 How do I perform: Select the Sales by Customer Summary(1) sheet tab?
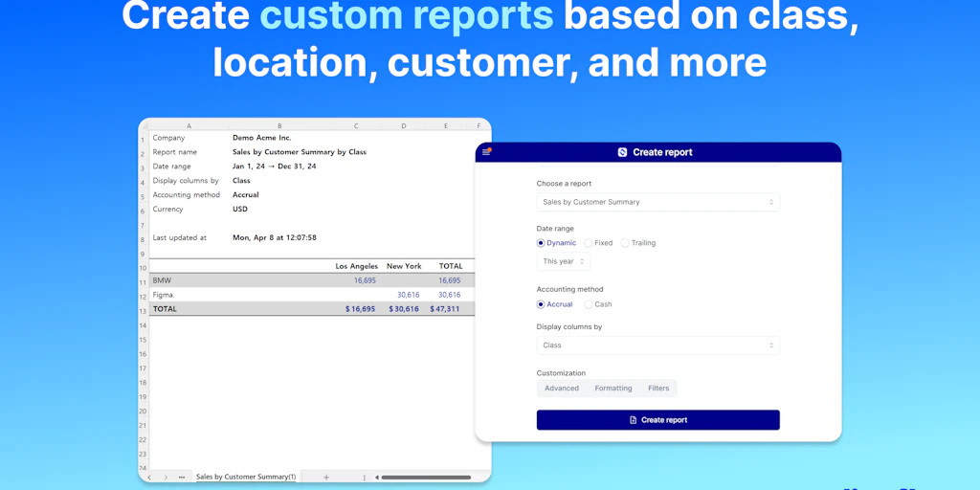click(x=246, y=477)
